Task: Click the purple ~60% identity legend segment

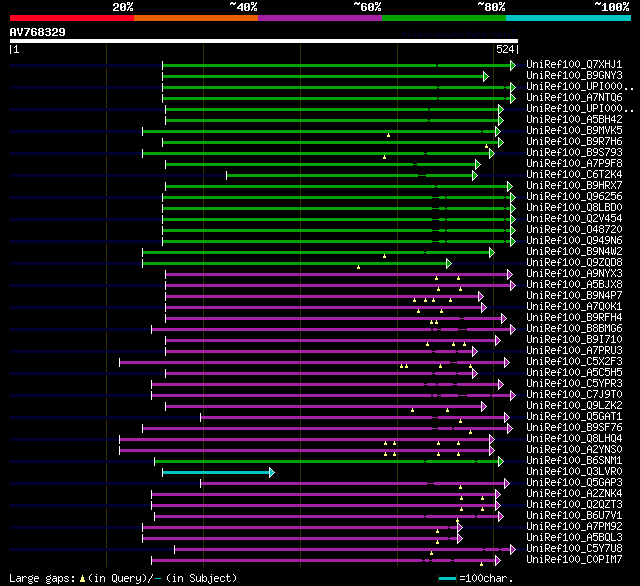Action: 320,18
